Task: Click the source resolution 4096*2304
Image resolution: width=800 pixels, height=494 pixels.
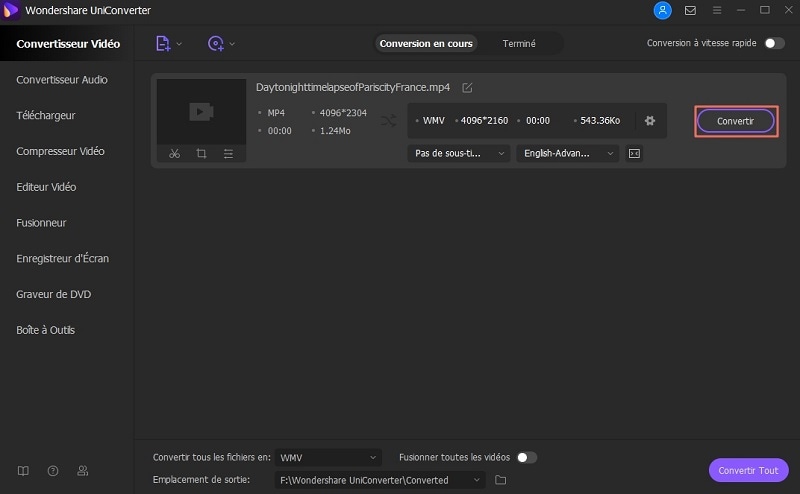Action: point(343,113)
